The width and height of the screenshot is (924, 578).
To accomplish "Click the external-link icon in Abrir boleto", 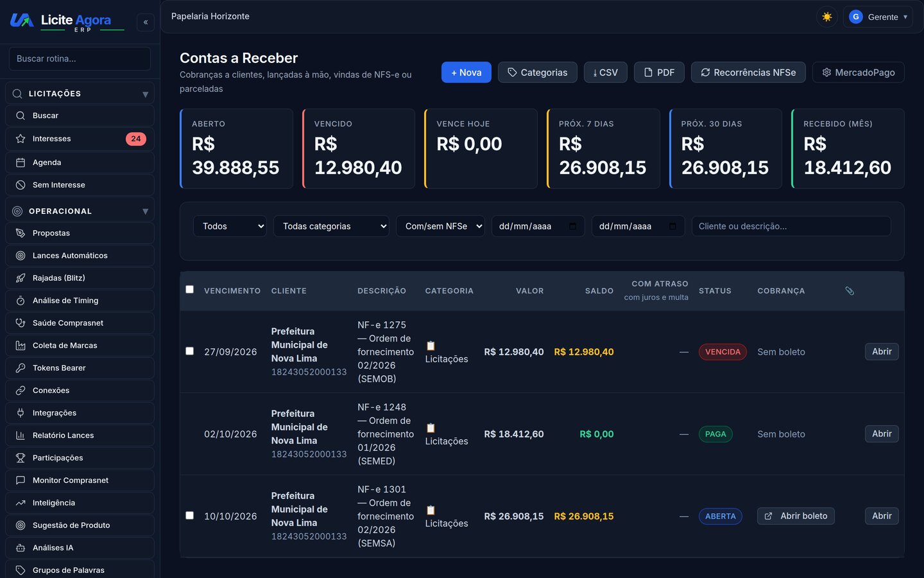I will coord(768,516).
